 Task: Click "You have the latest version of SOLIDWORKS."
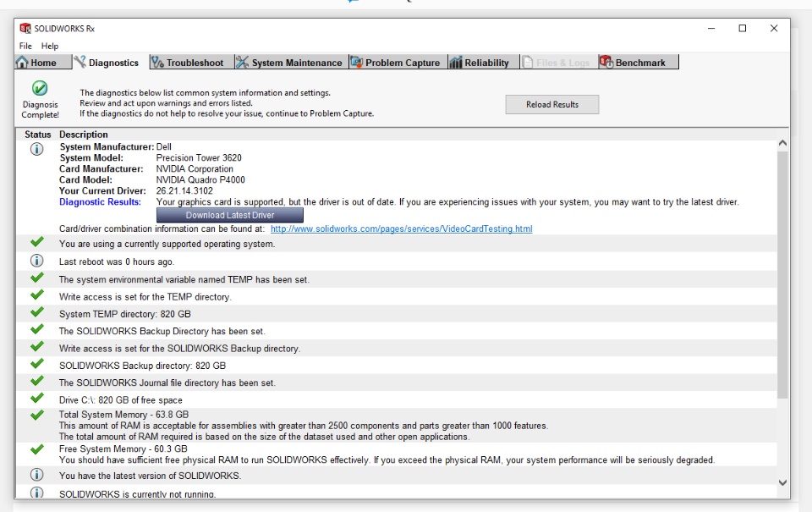point(151,476)
